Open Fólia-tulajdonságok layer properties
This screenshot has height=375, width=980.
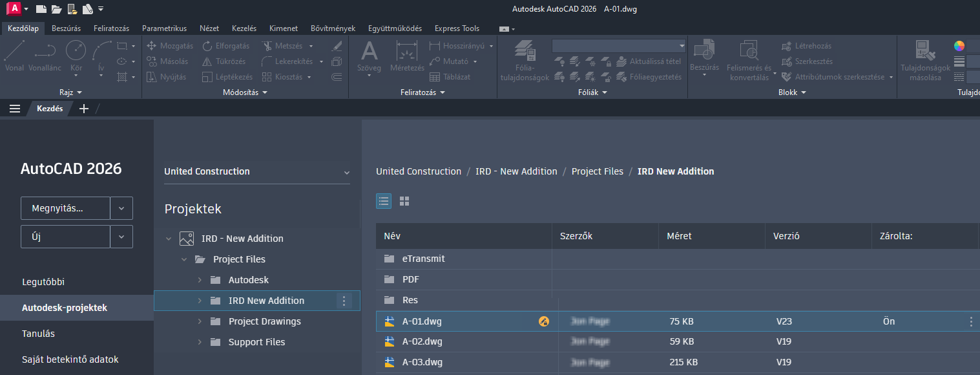tap(525, 61)
